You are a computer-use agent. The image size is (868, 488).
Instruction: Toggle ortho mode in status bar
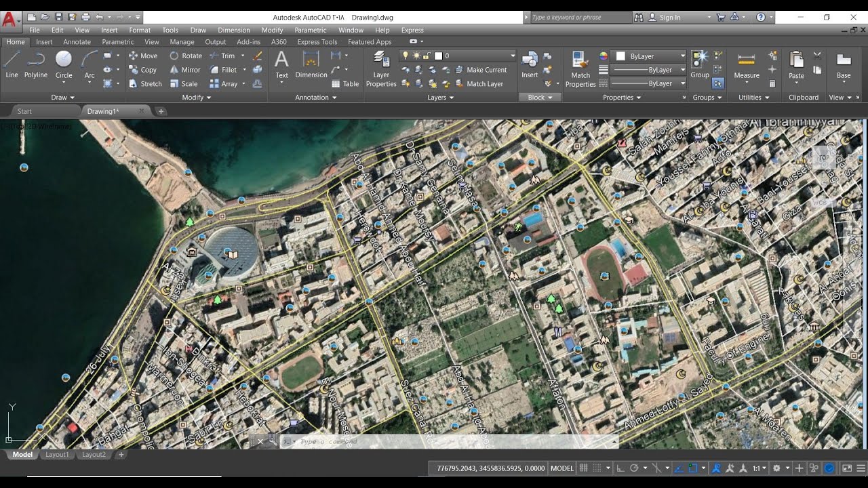click(x=620, y=468)
